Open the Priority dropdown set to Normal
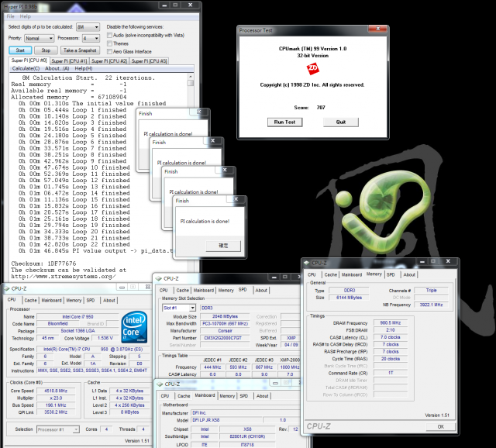 coord(39,38)
